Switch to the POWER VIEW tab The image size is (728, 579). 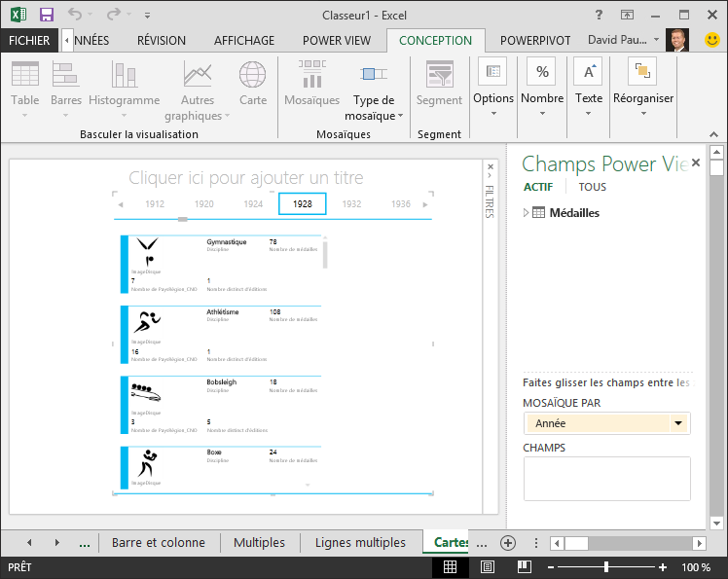[x=337, y=41]
